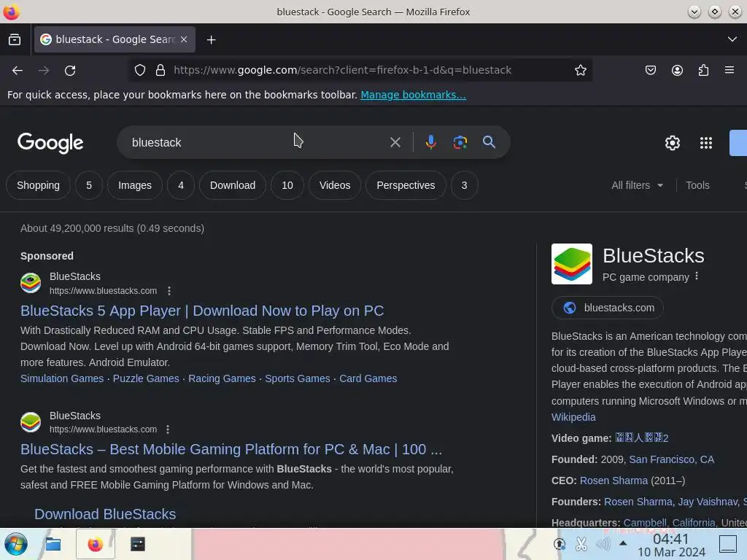Select the Images filter chip
This screenshot has height=560, width=747.
(x=135, y=185)
